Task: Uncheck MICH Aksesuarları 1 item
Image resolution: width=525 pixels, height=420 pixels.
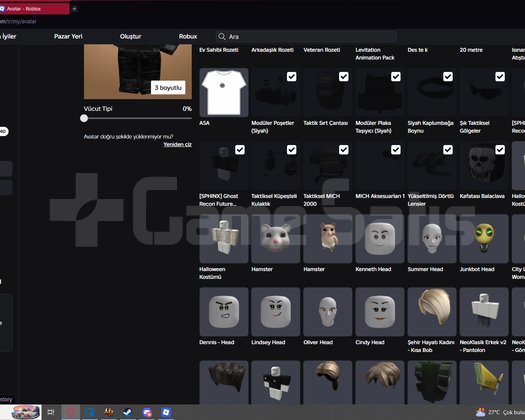Action: pos(396,150)
